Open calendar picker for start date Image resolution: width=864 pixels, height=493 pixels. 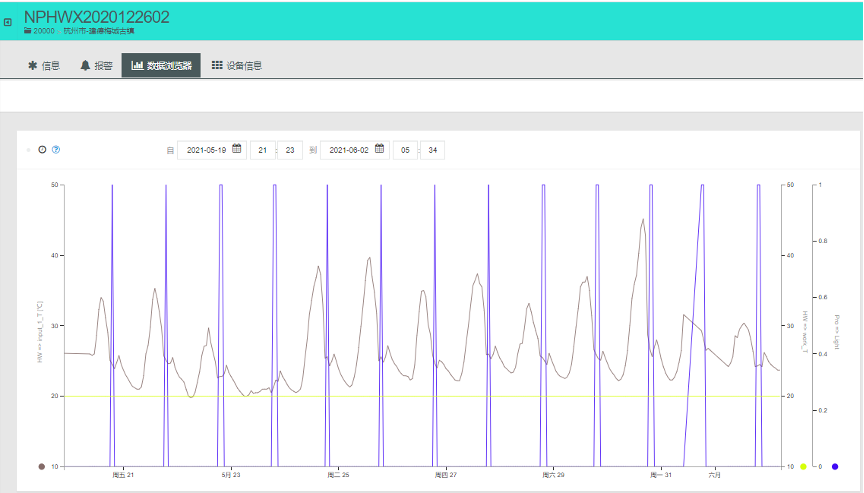[237, 150]
